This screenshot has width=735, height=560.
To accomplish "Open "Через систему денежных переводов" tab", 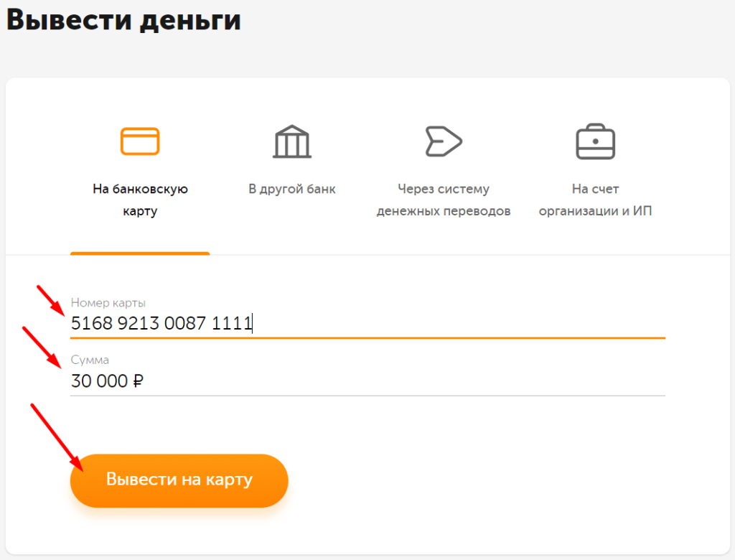I will [443, 200].
